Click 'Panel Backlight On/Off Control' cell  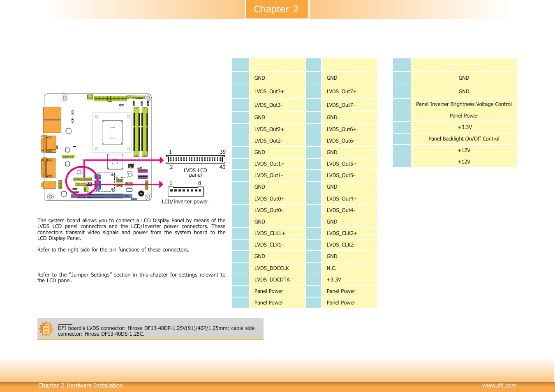coord(464,139)
